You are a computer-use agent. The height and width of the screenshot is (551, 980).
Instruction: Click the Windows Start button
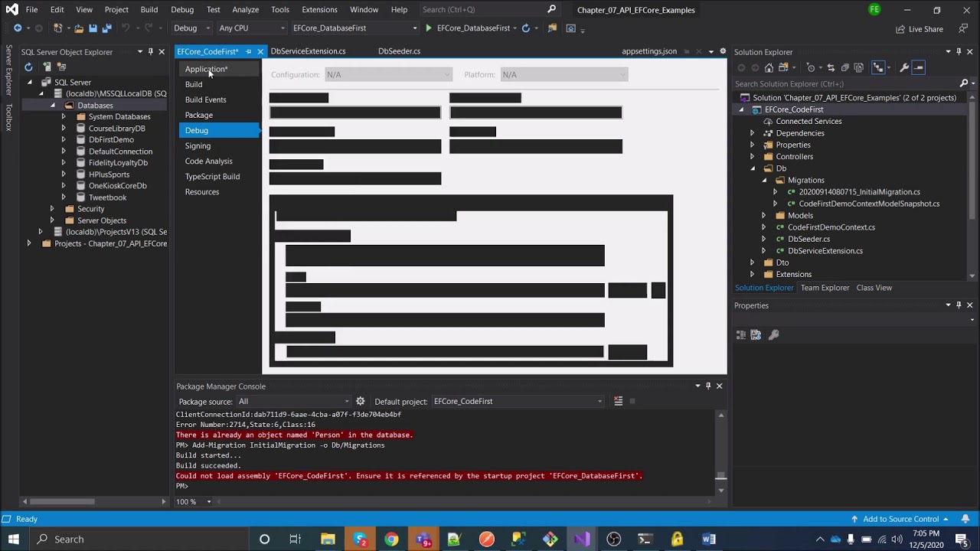pos(13,539)
